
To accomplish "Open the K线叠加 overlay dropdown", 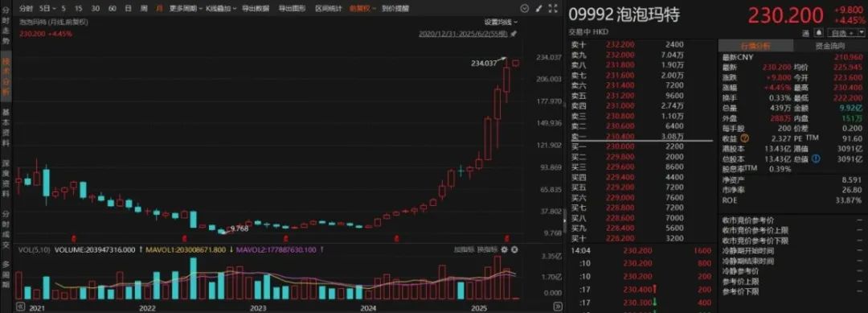I will pos(221,9).
